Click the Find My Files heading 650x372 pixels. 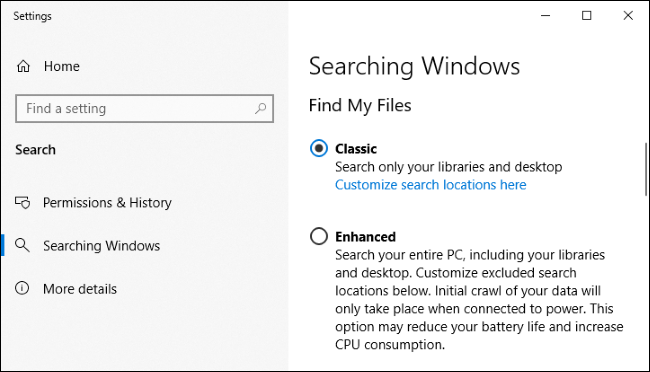point(360,105)
